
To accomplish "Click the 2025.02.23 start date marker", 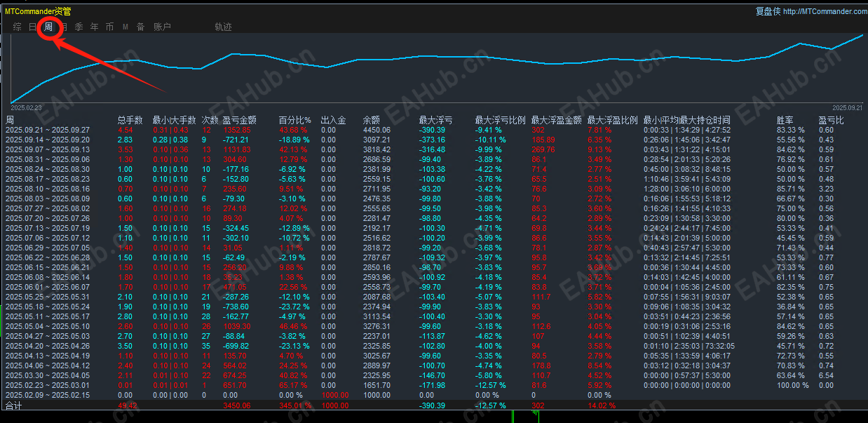I will [x=26, y=108].
